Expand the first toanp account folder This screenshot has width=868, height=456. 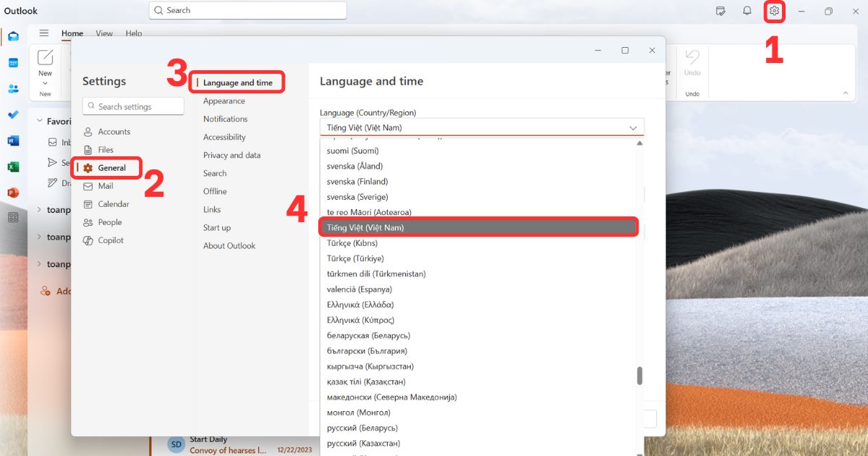[x=38, y=209]
